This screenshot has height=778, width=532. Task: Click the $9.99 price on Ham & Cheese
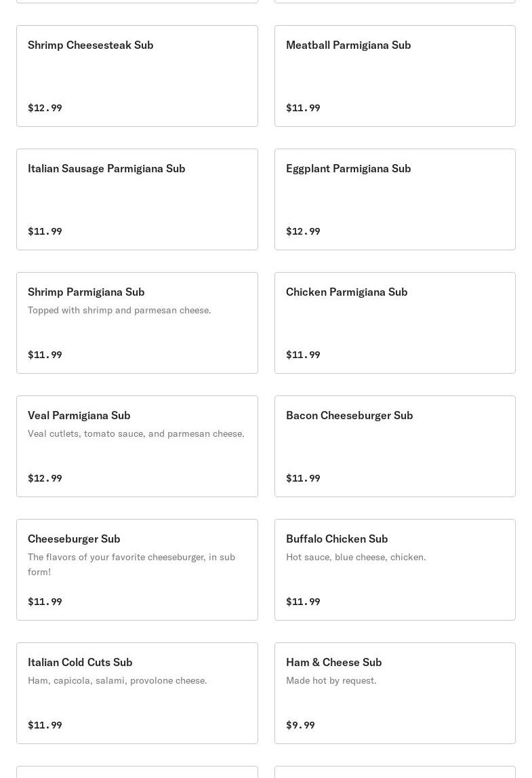[300, 725]
